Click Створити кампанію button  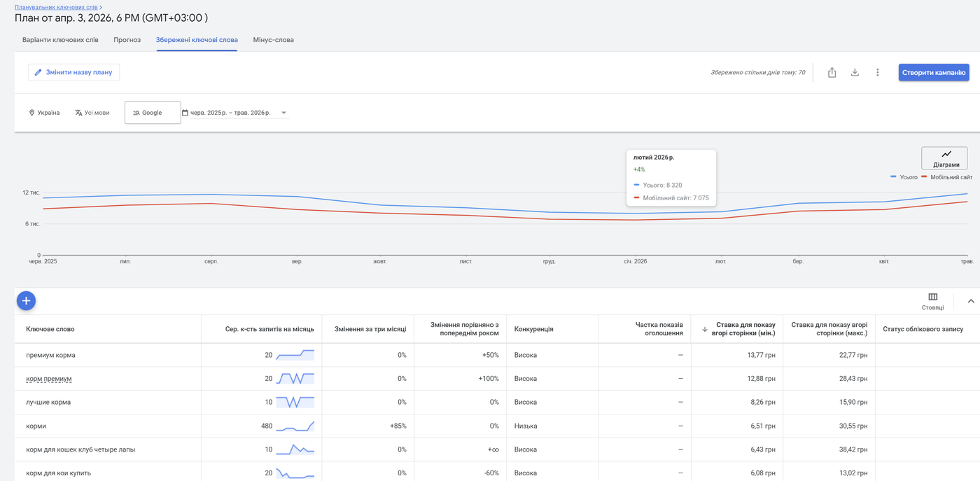click(x=934, y=72)
